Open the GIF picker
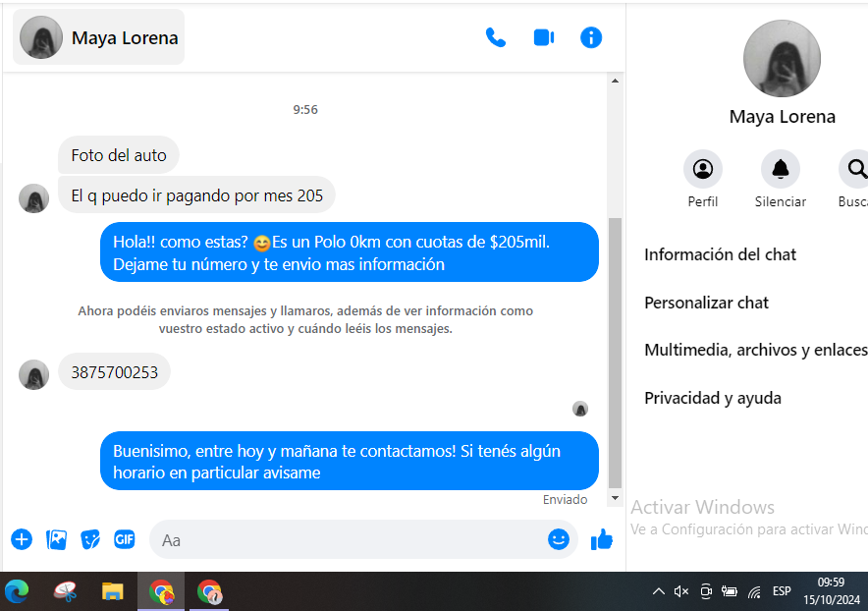 [124, 539]
